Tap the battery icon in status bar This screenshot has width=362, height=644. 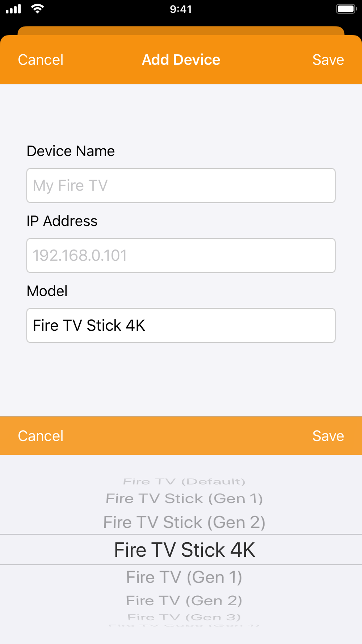pyautogui.click(x=346, y=9)
